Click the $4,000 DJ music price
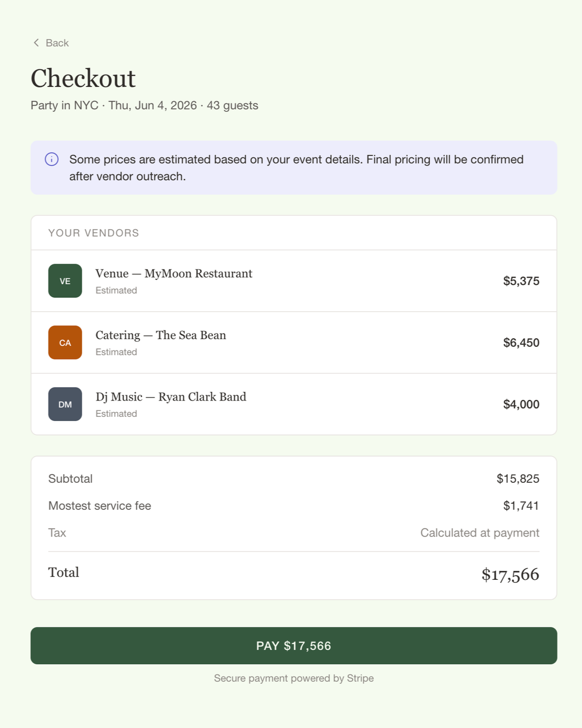Image resolution: width=582 pixels, height=728 pixels. [521, 404]
